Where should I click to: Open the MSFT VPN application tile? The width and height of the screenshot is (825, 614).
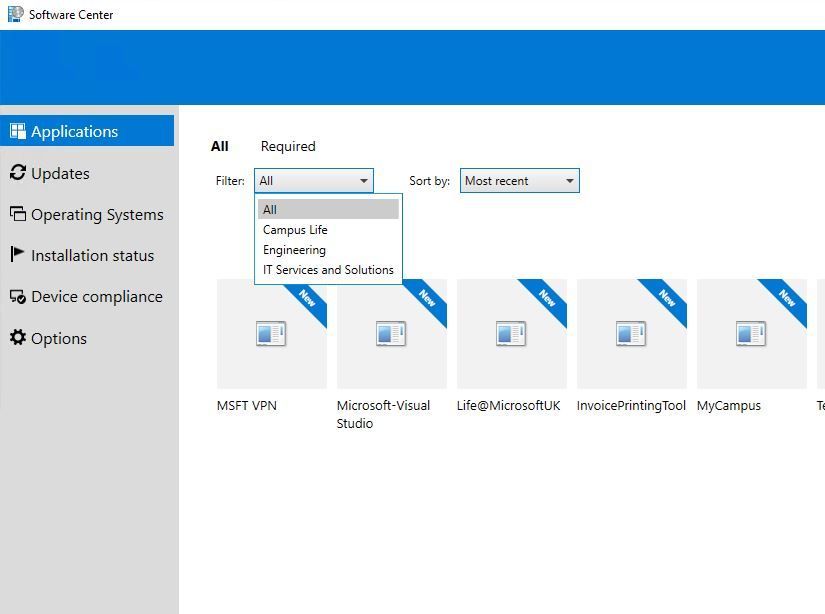[x=271, y=334]
